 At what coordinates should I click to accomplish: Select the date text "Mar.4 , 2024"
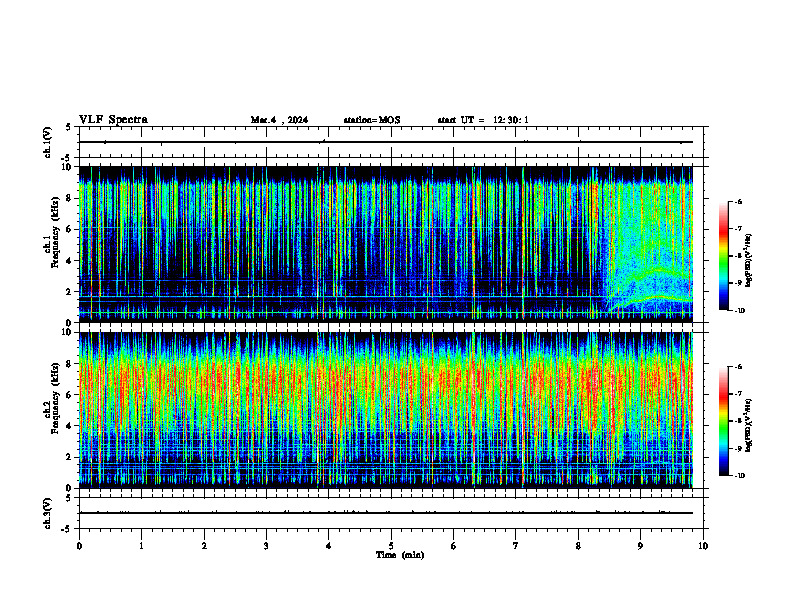coord(279,120)
